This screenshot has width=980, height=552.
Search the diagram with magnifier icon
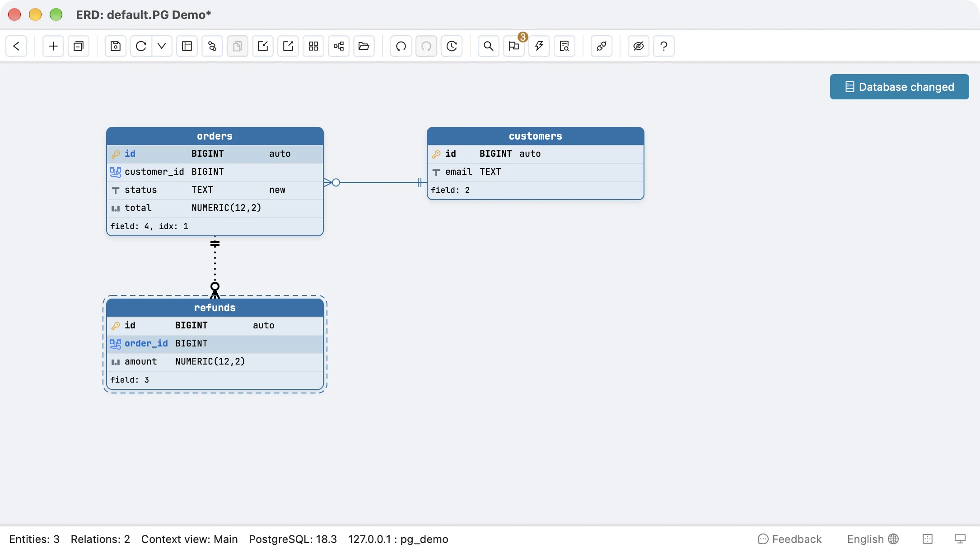[489, 46]
